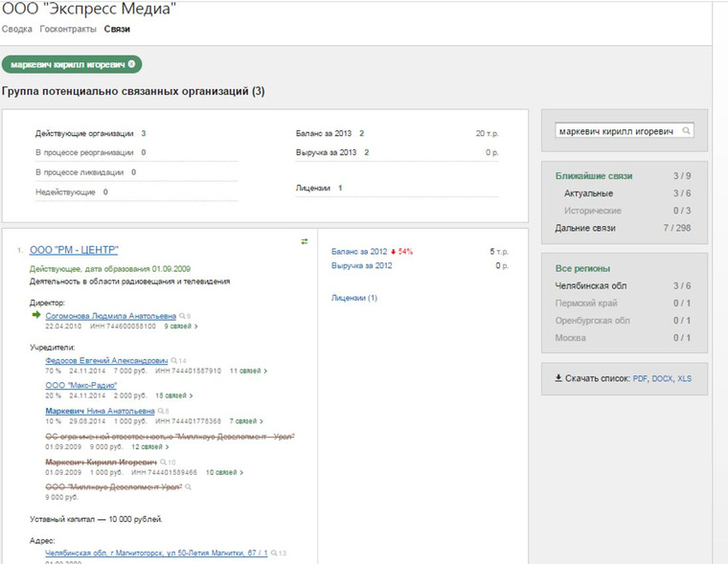
Task: Click the Выручка за 2013 summary row
Action: [x=397, y=152]
